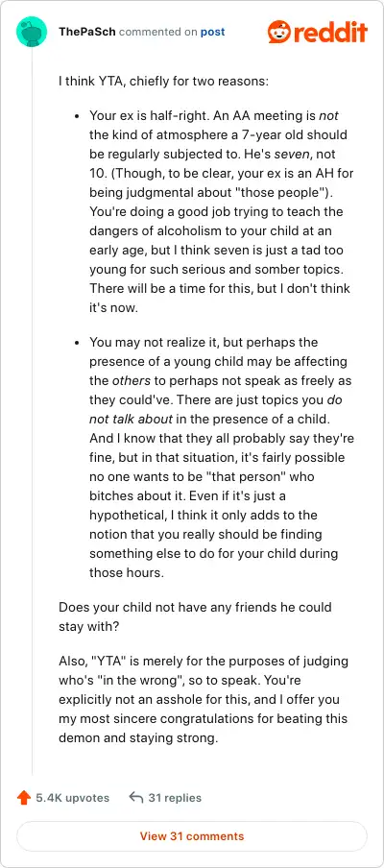Open the ThePaSch username link
This screenshot has width=384, height=868.
click(86, 32)
